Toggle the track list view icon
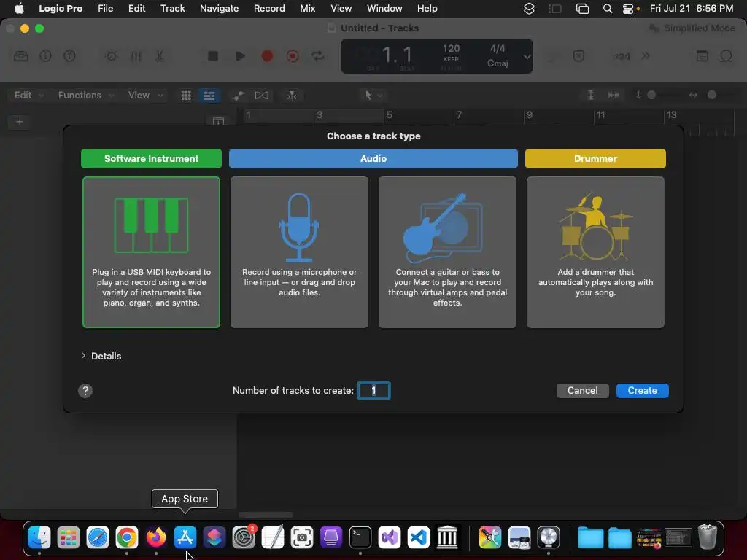 pyautogui.click(x=209, y=96)
